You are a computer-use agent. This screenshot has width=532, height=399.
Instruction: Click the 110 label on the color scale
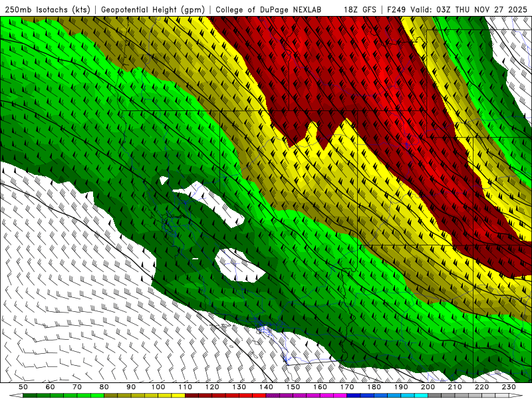(x=186, y=387)
